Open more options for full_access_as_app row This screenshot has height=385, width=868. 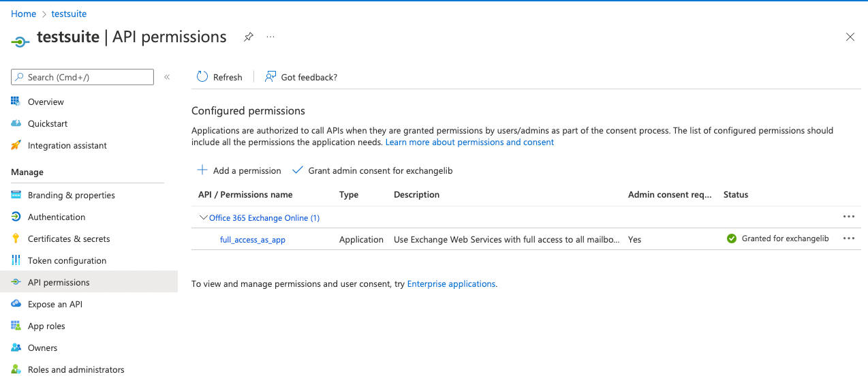coord(848,238)
